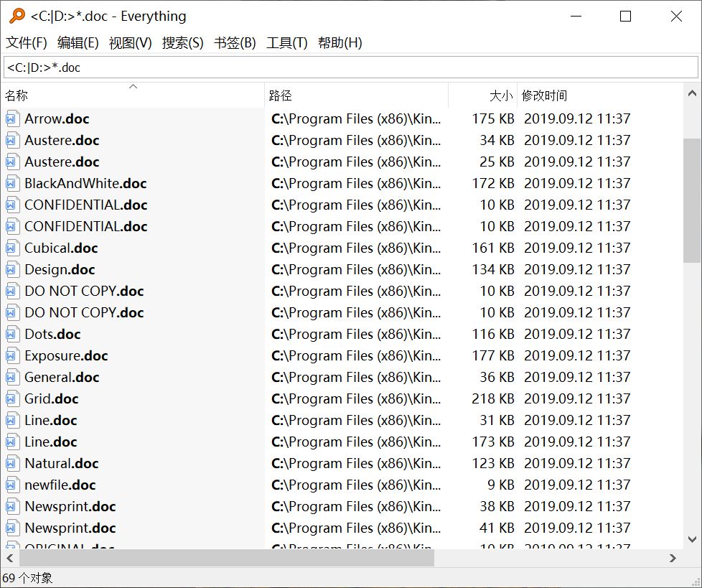
Task: Click the 123 KB size value
Action: tap(493, 464)
